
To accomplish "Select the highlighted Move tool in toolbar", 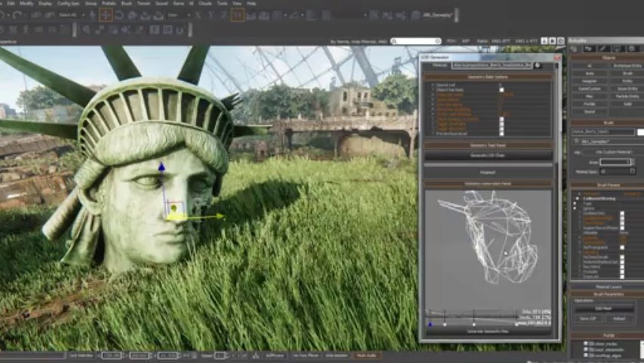I will (105, 15).
